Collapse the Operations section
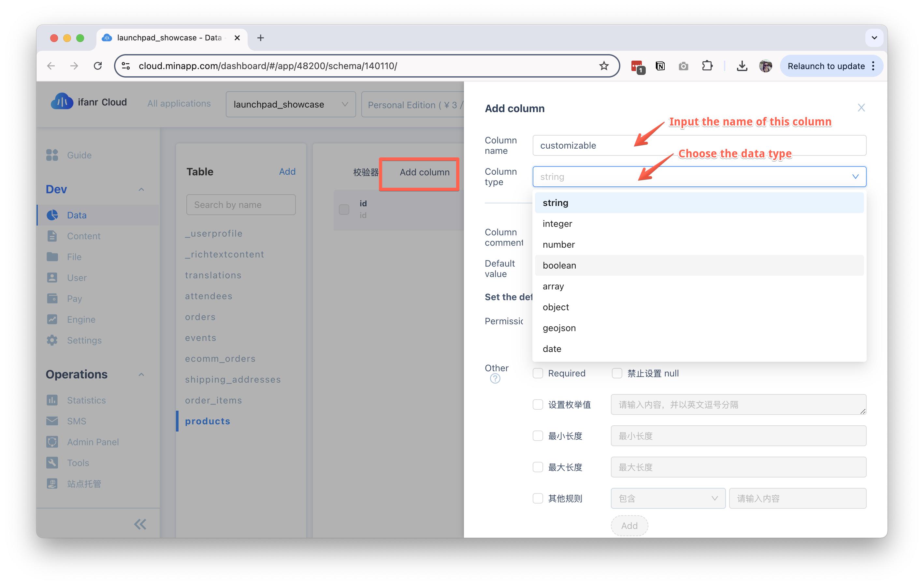This screenshot has height=586, width=924. 141,374
